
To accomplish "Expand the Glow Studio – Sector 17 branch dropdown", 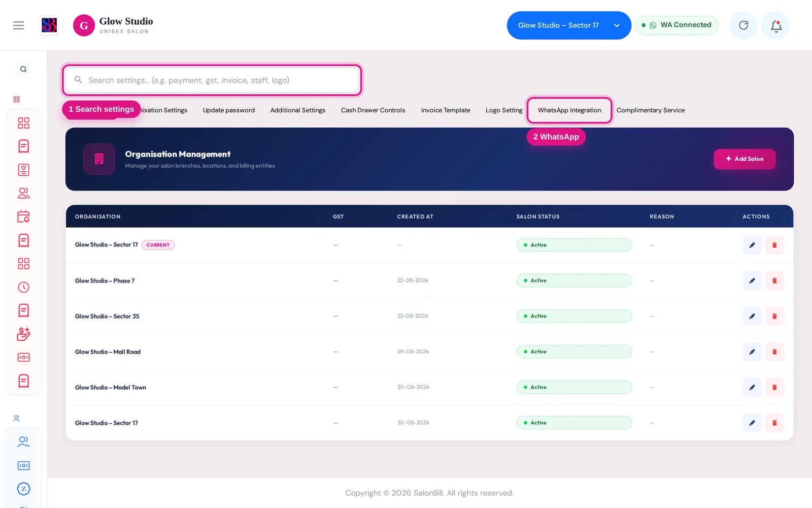I will coord(569,25).
